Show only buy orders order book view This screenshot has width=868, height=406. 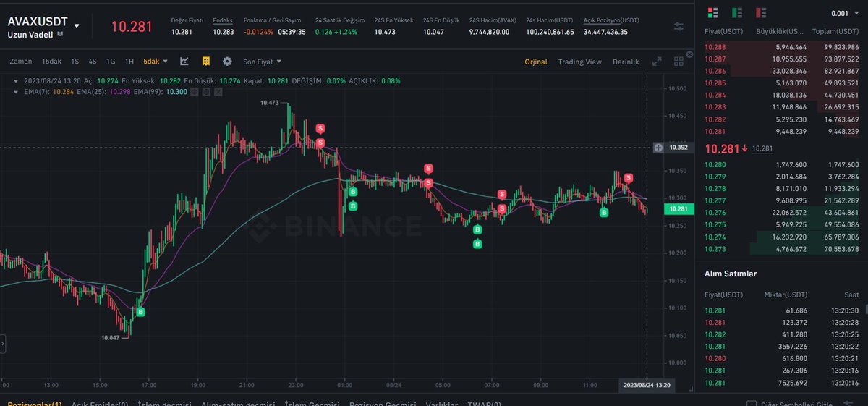pos(736,13)
